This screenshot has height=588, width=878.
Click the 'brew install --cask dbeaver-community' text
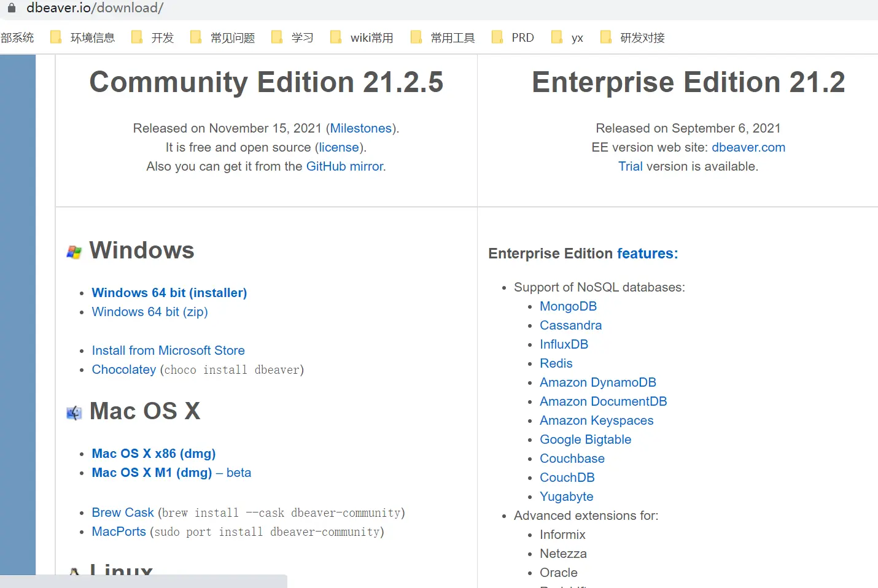pyautogui.click(x=281, y=513)
